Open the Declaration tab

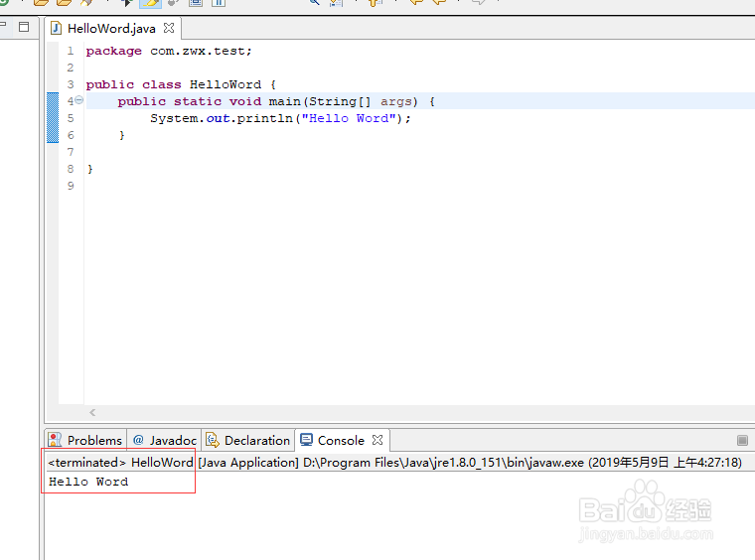click(x=248, y=440)
